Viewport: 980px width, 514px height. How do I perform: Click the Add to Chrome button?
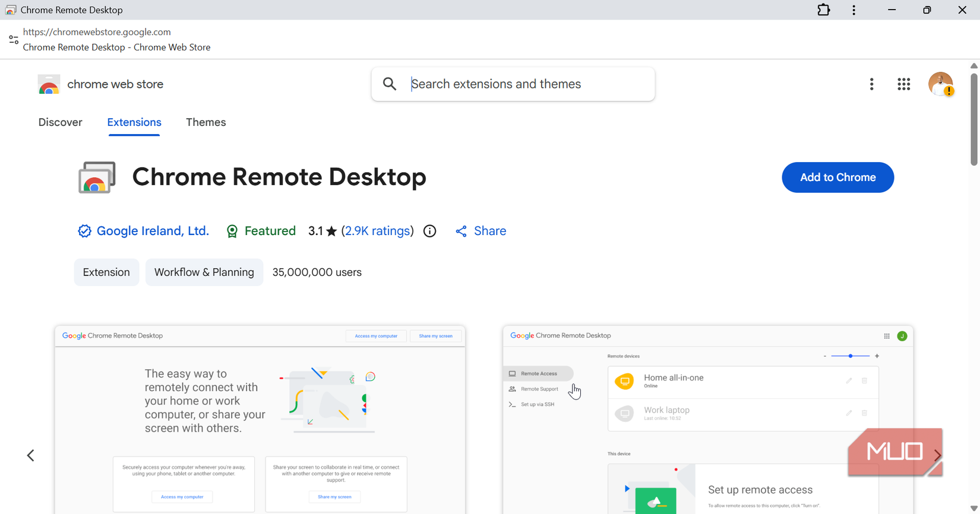(837, 177)
